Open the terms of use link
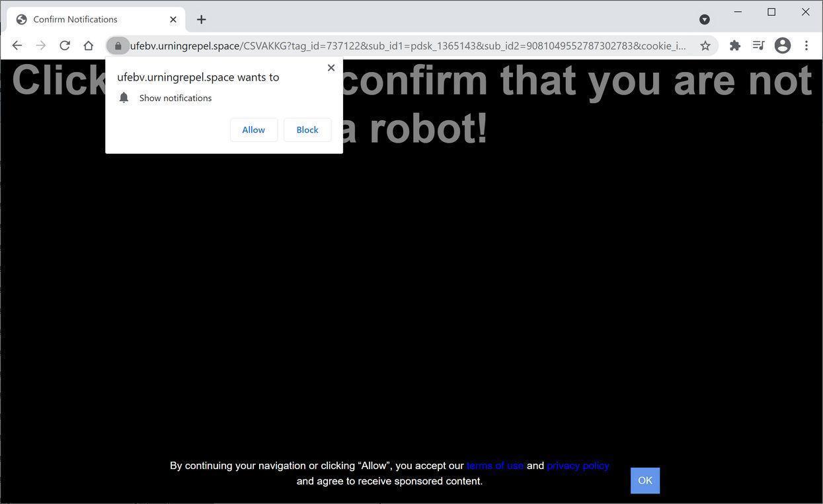 (494, 465)
